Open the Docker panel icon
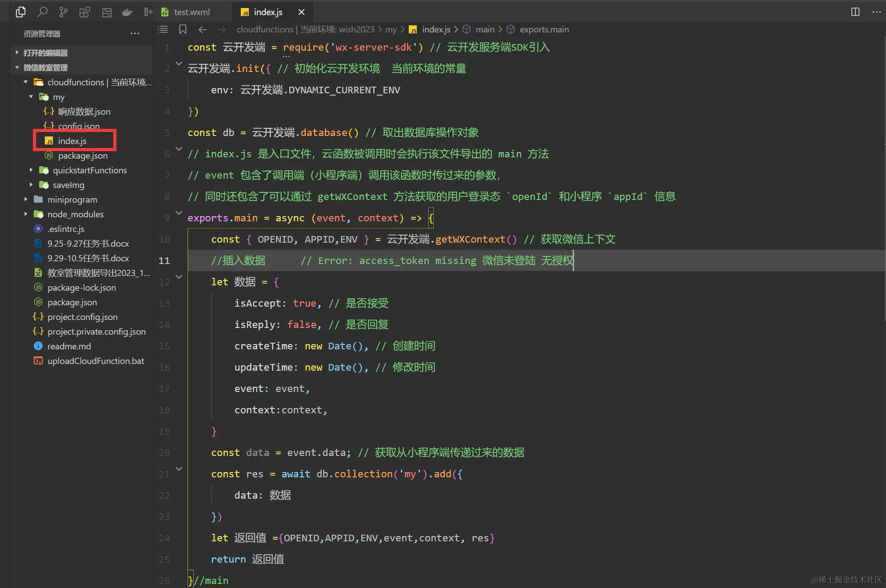886x588 pixels. [x=128, y=12]
